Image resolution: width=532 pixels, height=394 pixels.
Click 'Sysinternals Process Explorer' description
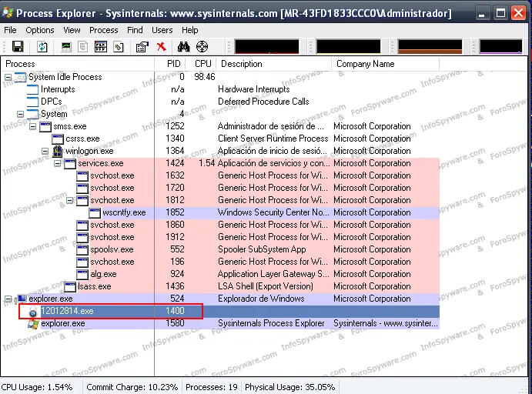tap(271, 323)
